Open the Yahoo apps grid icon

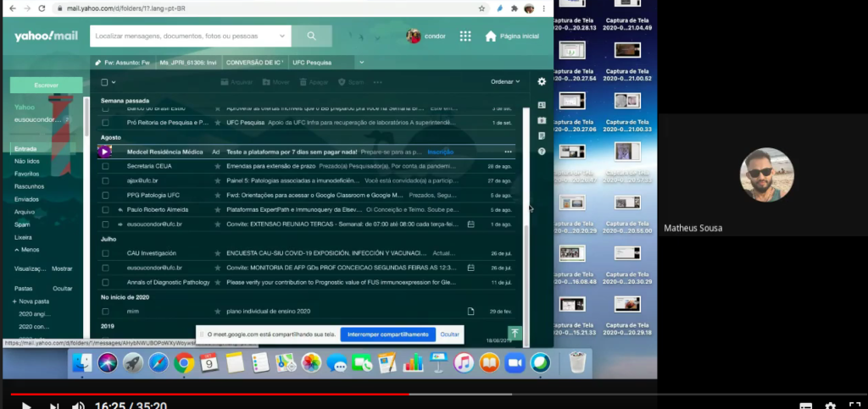[x=465, y=36]
